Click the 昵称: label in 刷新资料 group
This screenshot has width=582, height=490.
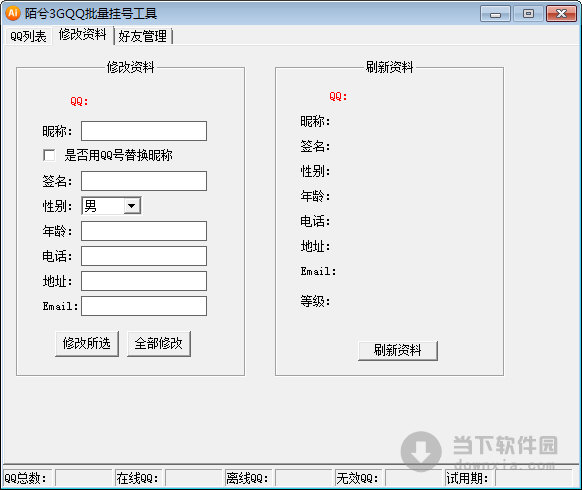point(315,121)
